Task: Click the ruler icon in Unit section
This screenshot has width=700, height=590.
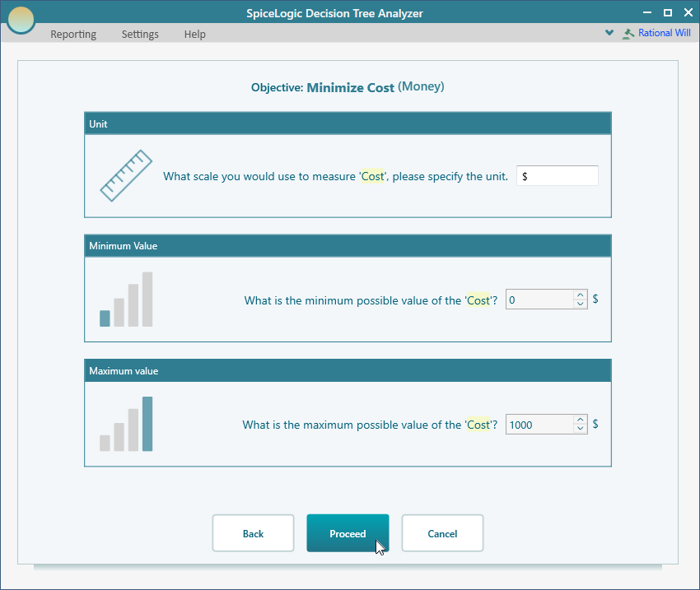Action: tap(126, 175)
